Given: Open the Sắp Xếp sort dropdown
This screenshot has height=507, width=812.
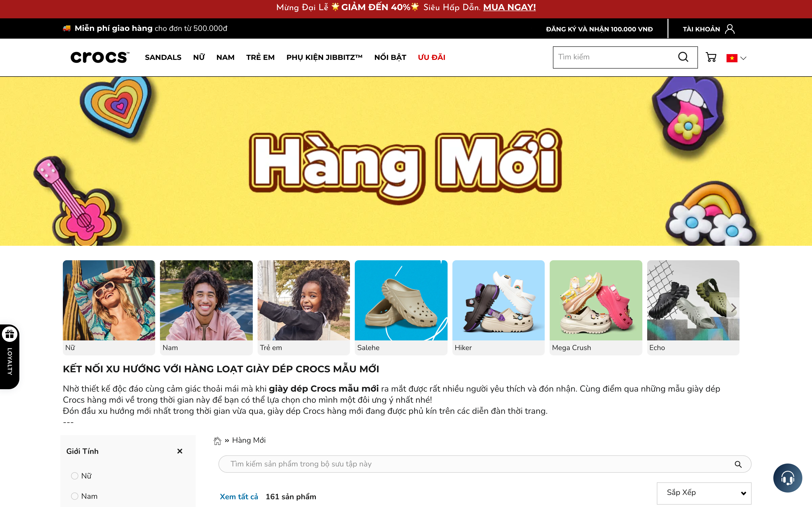Looking at the screenshot, I should click(704, 493).
